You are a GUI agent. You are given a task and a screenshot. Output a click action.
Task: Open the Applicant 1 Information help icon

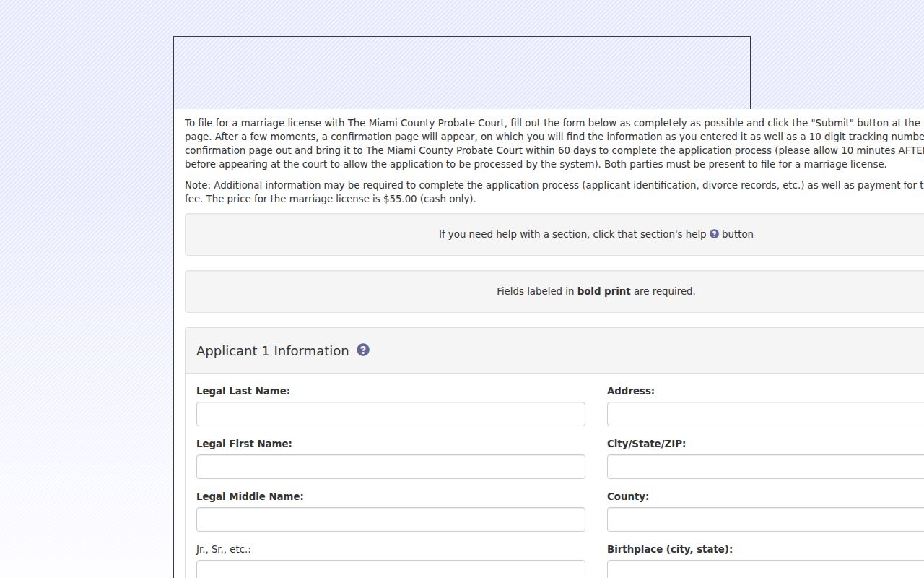coord(363,350)
